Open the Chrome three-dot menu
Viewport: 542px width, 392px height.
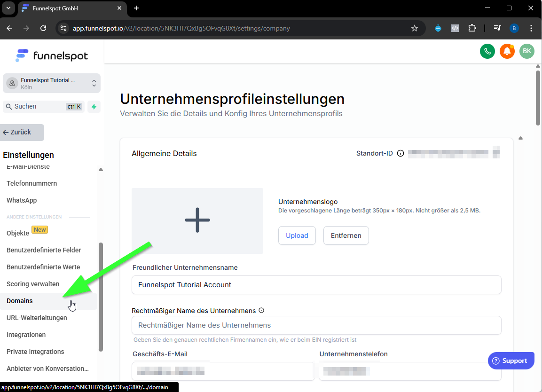point(531,28)
